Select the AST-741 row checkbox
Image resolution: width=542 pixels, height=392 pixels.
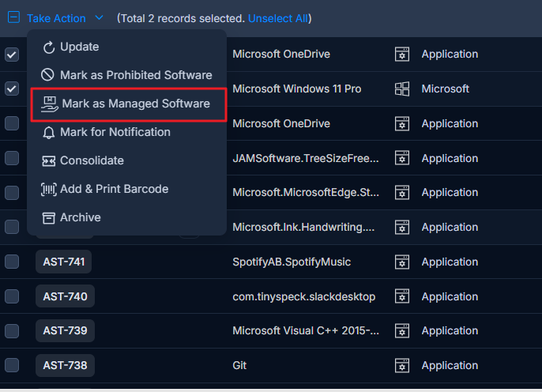[x=12, y=262]
